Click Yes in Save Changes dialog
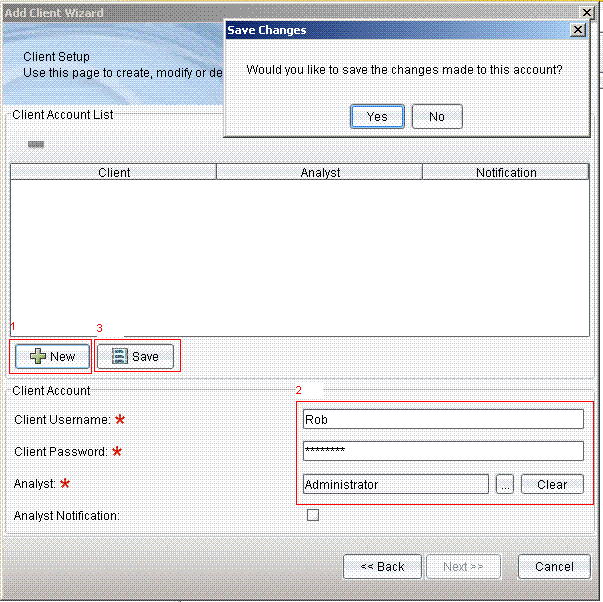 tap(377, 116)
